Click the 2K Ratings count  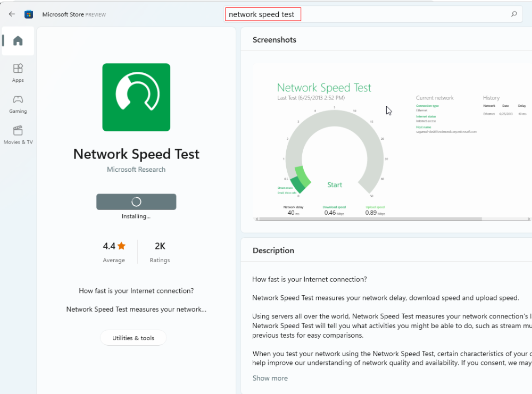[x=160, y=252]
